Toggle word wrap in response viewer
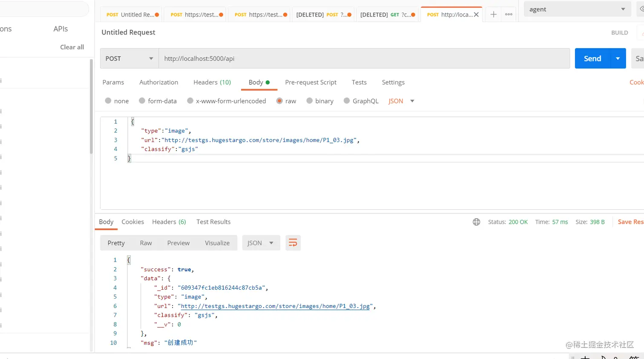Viewport: 644px width, 359px height. (x=293, y=243)
